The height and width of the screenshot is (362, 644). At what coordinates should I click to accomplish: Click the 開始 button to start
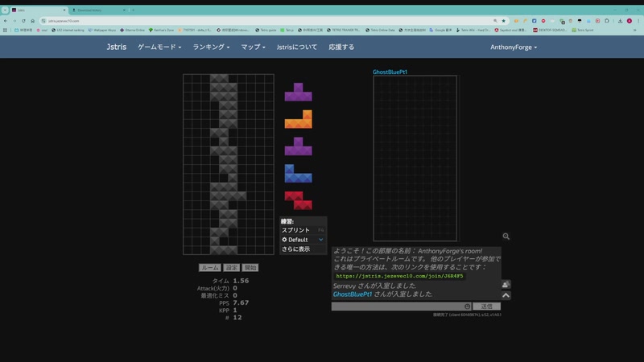250,268
